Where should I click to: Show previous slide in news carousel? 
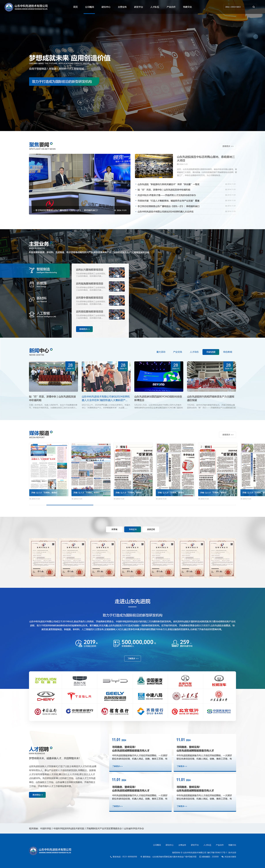[31, 184]
